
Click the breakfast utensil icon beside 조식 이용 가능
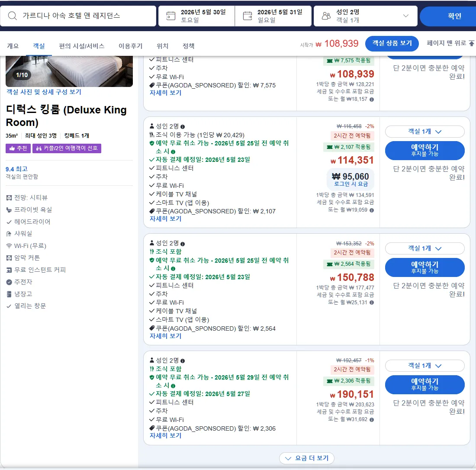click(152, 135)
